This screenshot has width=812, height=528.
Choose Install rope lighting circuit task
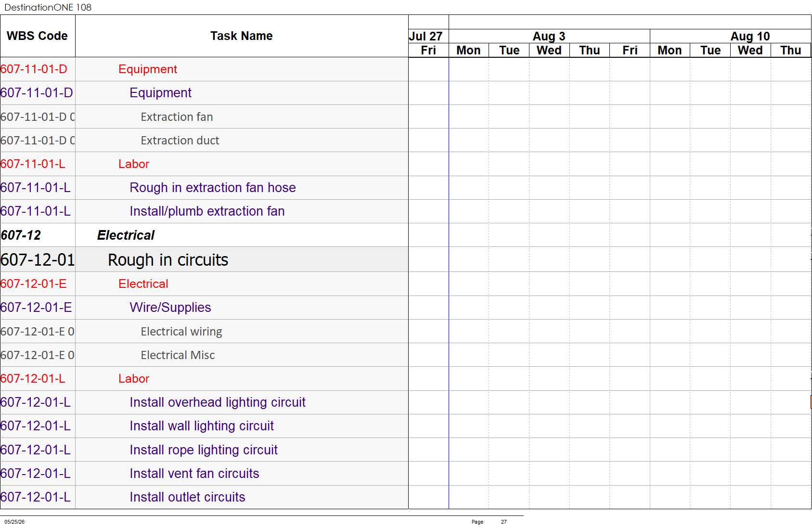pyautogui.click(x=204, y=450)
